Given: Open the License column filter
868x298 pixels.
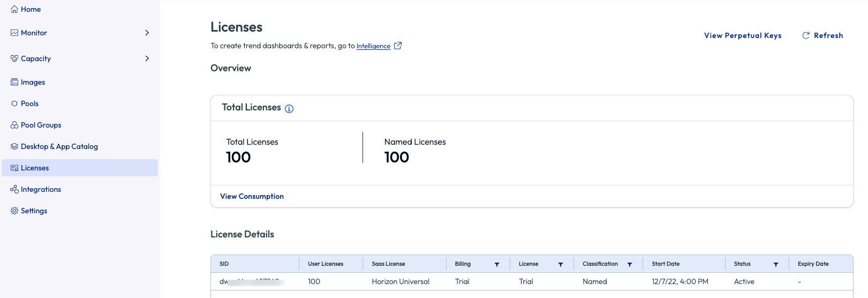Looking at the screenshot, I should pyautogui.click(x=561, y=265).
